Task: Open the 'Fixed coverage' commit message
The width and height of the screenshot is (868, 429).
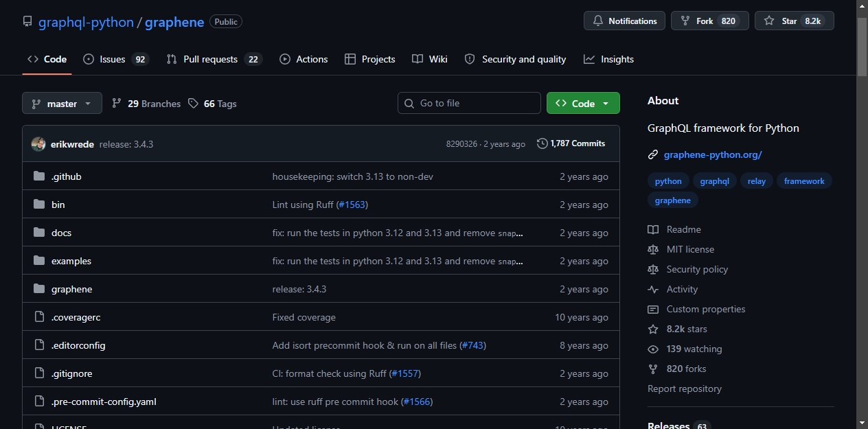Action: [304, 317]
